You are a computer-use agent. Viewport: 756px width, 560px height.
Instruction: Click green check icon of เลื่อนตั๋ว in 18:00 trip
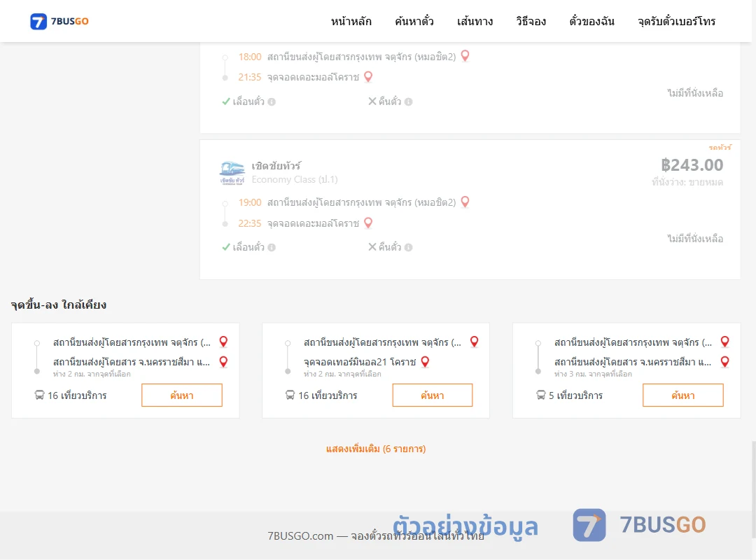(x=225, y=101)
